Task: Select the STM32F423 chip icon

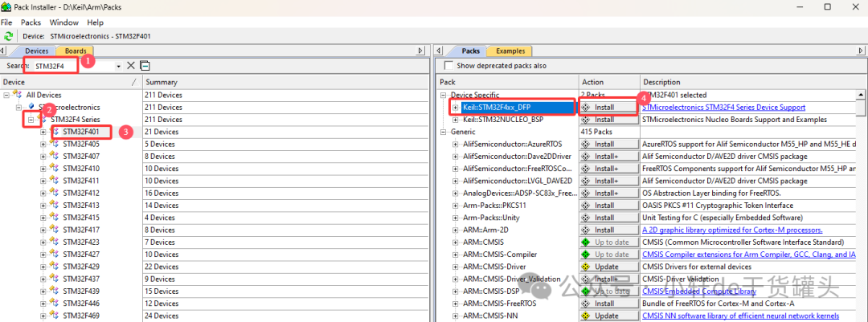Action: point(55,243)
